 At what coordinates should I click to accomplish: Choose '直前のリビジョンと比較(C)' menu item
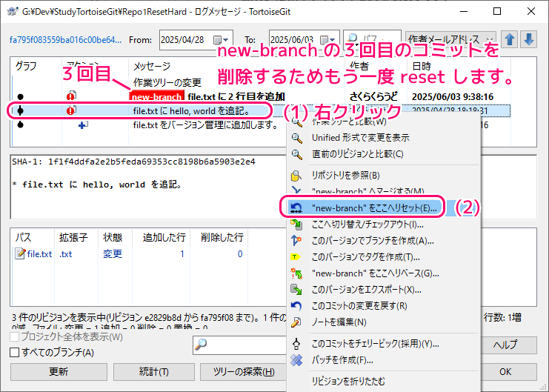(x=383, y=154)
